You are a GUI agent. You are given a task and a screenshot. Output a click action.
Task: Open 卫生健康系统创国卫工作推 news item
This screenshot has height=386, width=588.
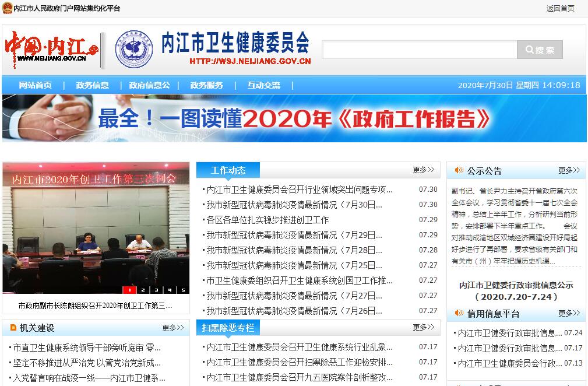pyautogui.click(x=300, y=280)
